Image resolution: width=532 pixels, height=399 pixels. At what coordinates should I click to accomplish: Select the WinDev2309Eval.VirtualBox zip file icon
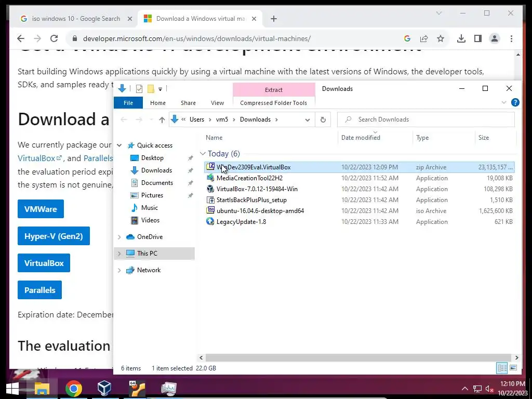(x=210, y=167)
